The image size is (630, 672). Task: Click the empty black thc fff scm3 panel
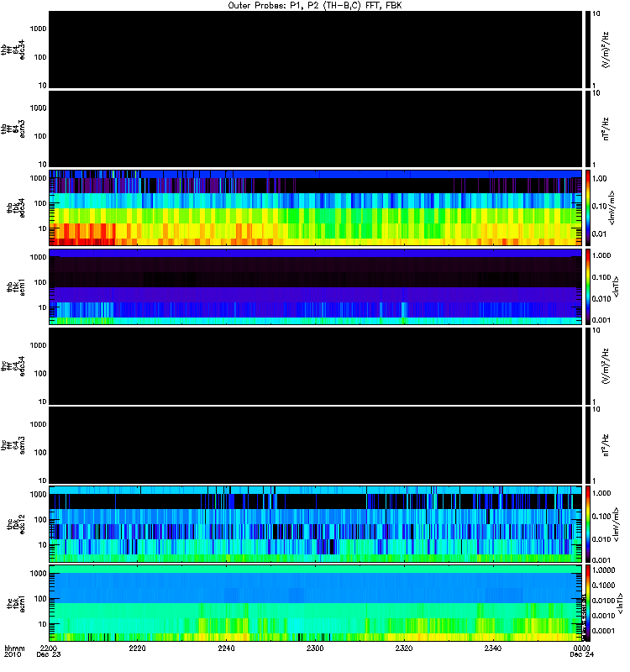[x=315, y=446]
